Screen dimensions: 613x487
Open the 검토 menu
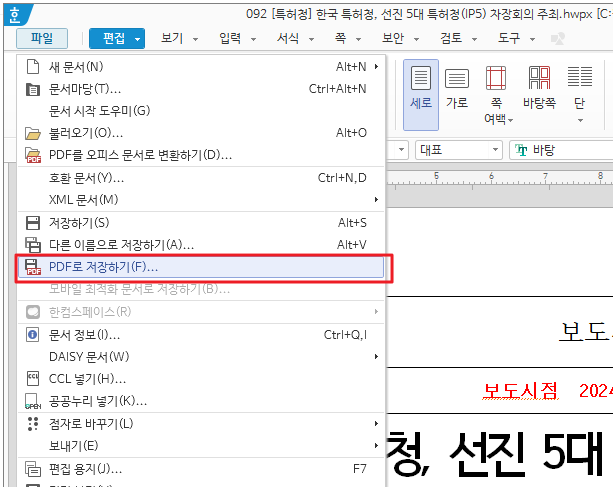pos(451,38)
